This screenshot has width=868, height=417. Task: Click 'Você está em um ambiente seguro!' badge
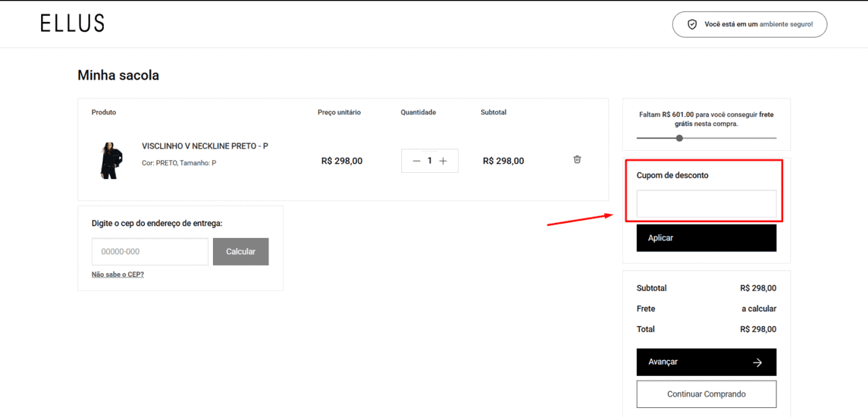coord(750,24)
